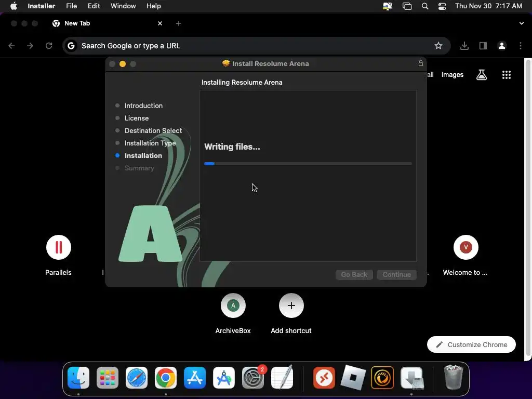Click the Stage Manager windows icon in menu bar

point(407,6)
